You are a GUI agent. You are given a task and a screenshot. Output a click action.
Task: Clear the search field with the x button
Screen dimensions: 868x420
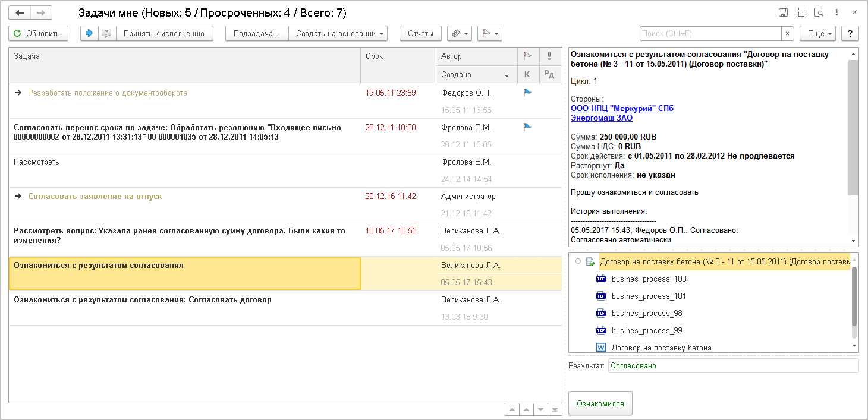click(788, 33)
